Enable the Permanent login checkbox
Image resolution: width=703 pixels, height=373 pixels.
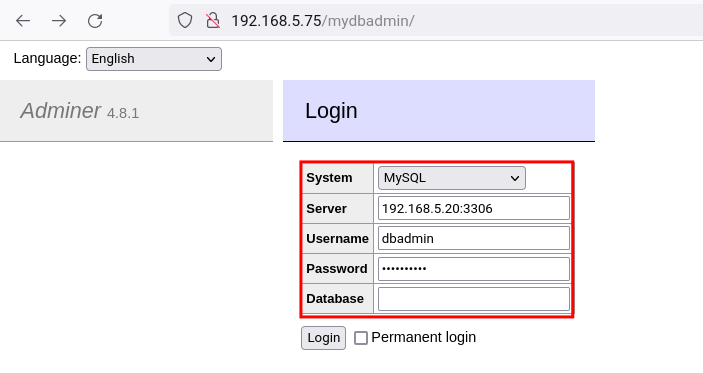[361, 338]
